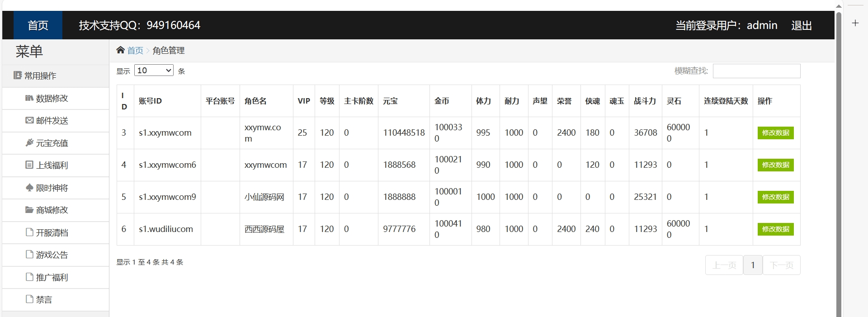Click the 游戏公告 file icon
Image resolution: width=868 pixels, height=317 pixels.
[29, 254]
